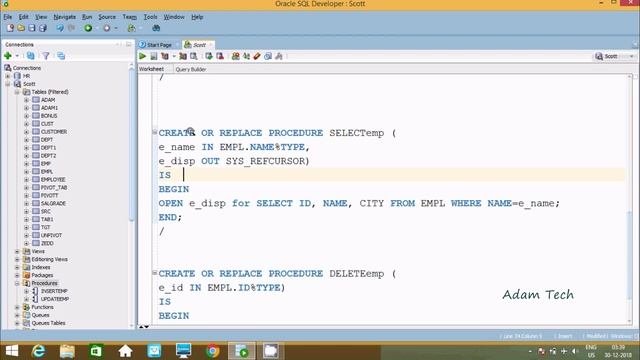Collapse the Scott connection node
Screen dimensions: 640x360
tap(8, 84)
